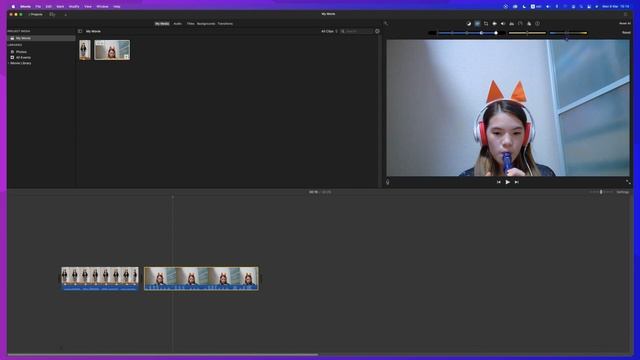Select the portrait clip thumbnail in browser

click(85, 50)
